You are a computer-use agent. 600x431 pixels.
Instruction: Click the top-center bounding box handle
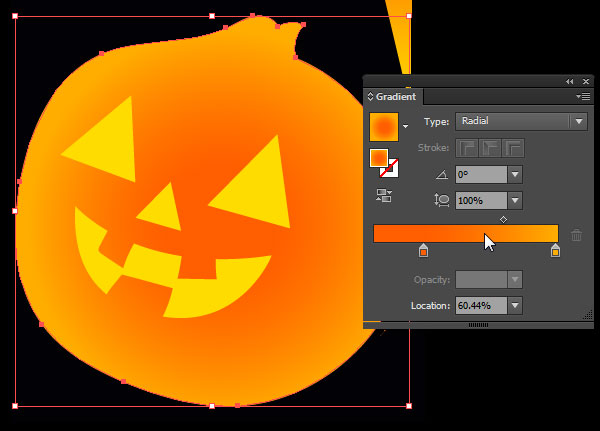coord(212,16)
